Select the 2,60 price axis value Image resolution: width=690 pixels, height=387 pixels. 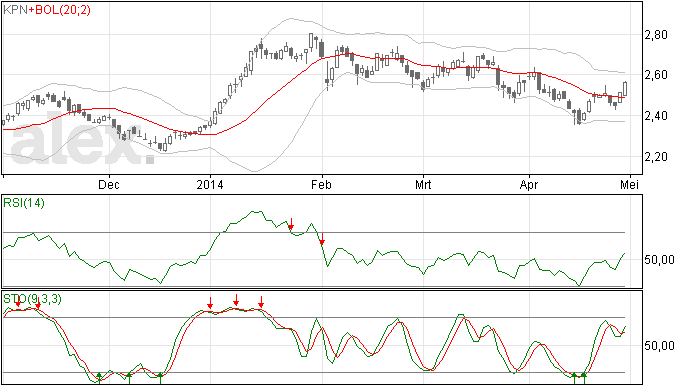click(656, 74)
